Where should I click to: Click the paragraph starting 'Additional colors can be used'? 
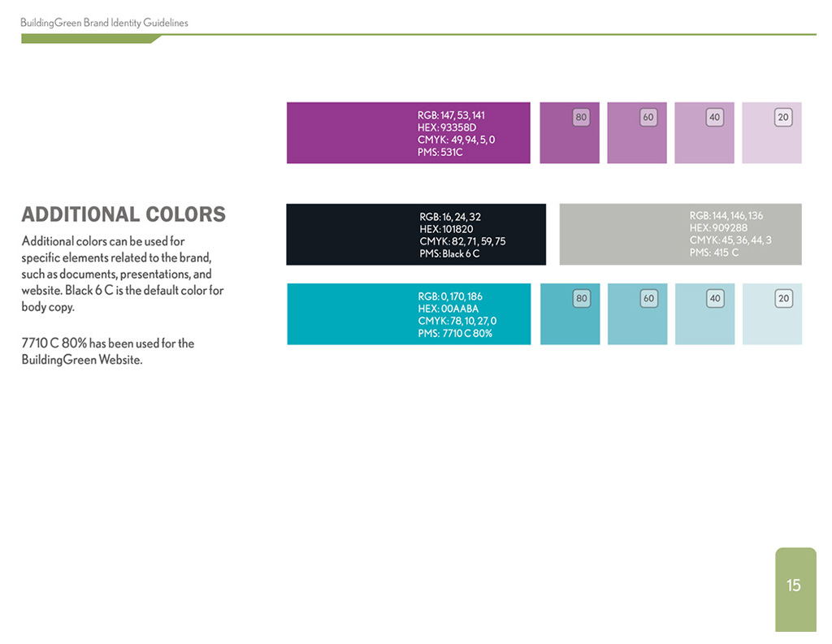pyautogui.click(x=123, y=274)
